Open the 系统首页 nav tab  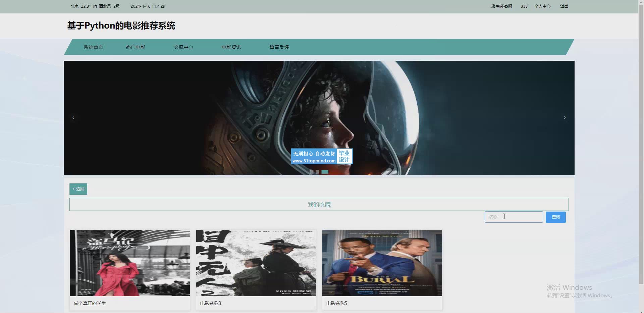93,47
